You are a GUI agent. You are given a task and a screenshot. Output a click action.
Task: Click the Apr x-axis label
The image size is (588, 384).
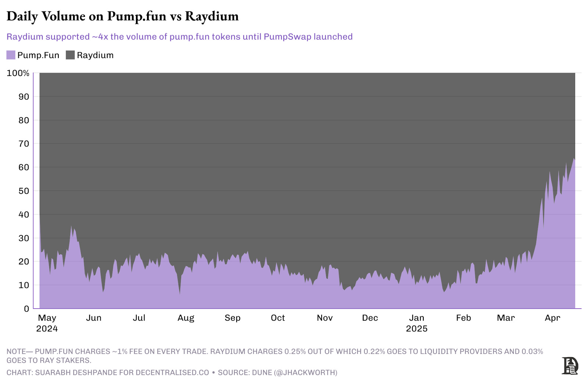coord(552,318)
